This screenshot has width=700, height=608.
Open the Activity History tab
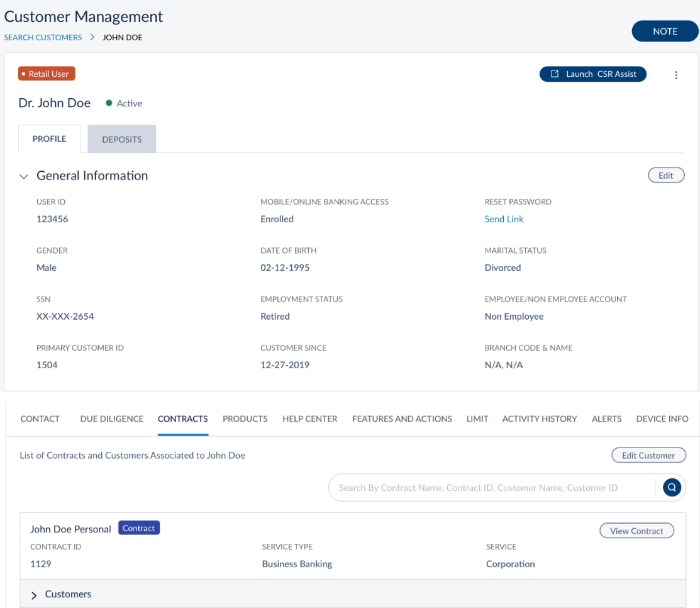(x=539, y=419)
